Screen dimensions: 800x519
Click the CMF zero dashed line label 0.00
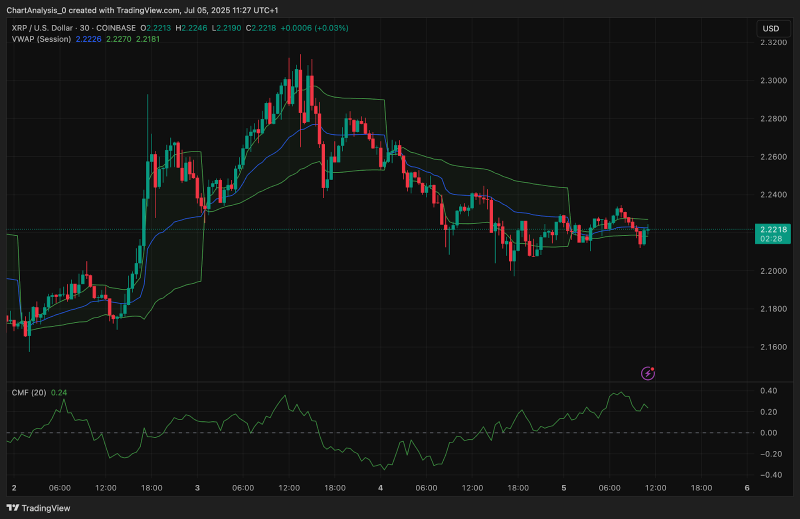769,433
